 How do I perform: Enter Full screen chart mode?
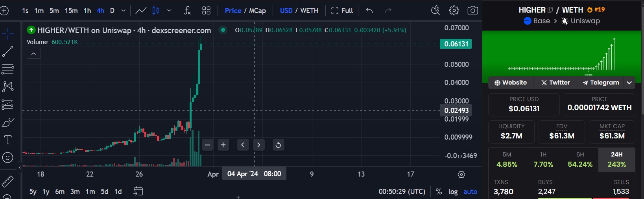point(342,11)
